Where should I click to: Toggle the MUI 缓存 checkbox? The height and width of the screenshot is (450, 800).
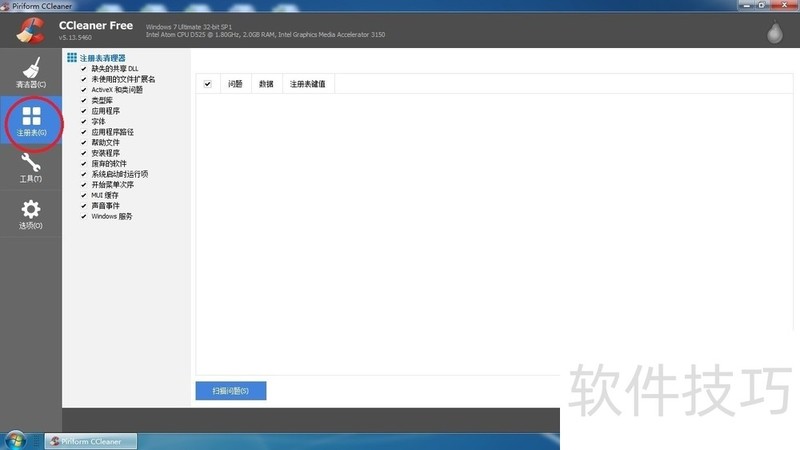84,195
